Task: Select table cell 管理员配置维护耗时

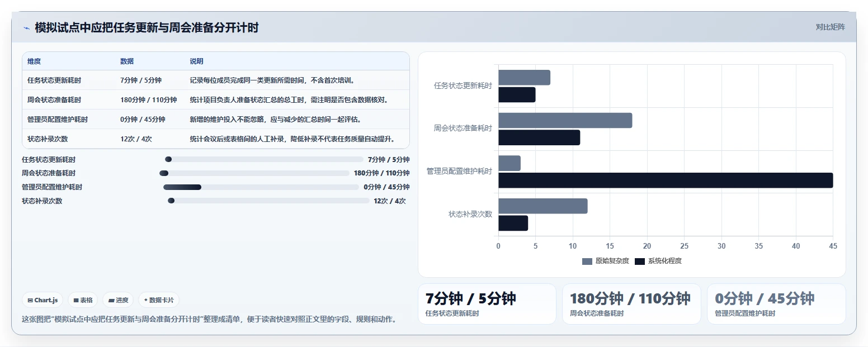Action: point(58,120)
